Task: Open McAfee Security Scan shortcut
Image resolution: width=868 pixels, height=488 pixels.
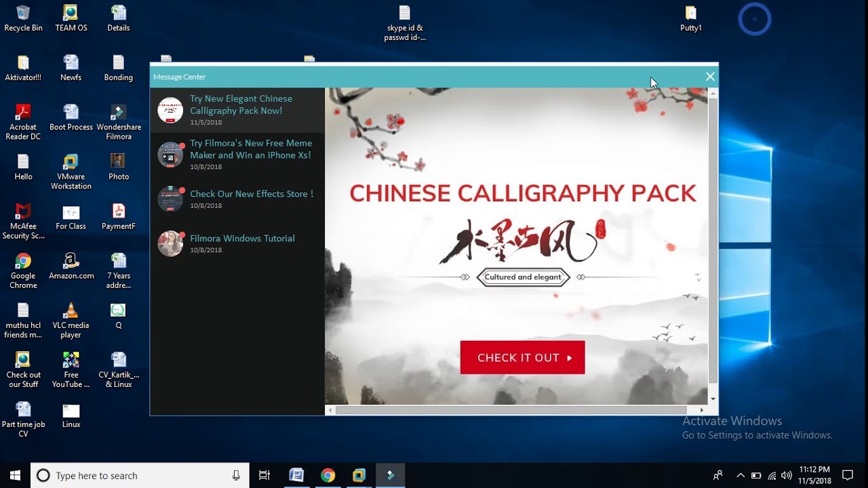Action: tap(23, 221)
